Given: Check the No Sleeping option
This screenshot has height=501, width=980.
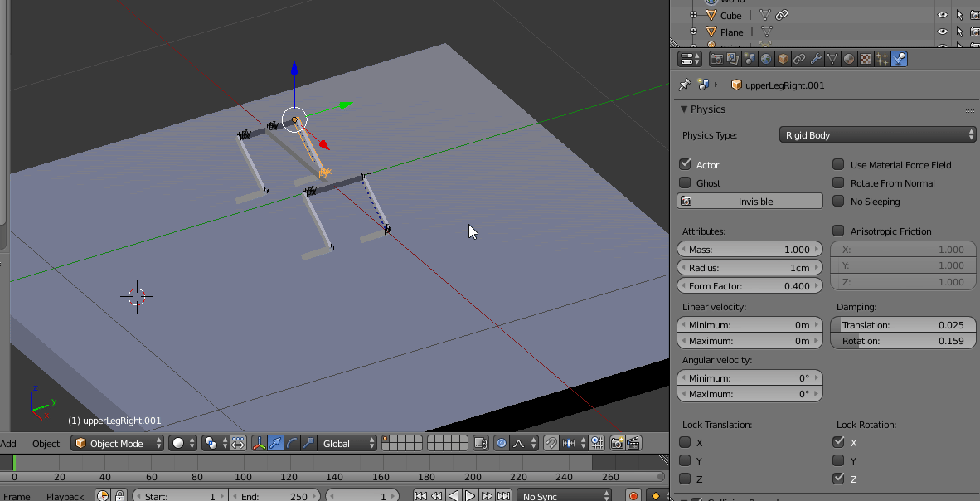Looking at the screenshot, I should [x=838, y=201].
